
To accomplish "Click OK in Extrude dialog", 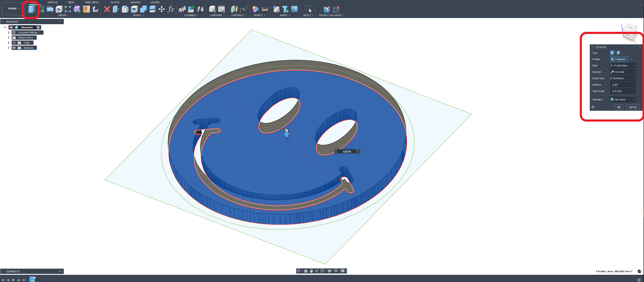I will point(619,107).
